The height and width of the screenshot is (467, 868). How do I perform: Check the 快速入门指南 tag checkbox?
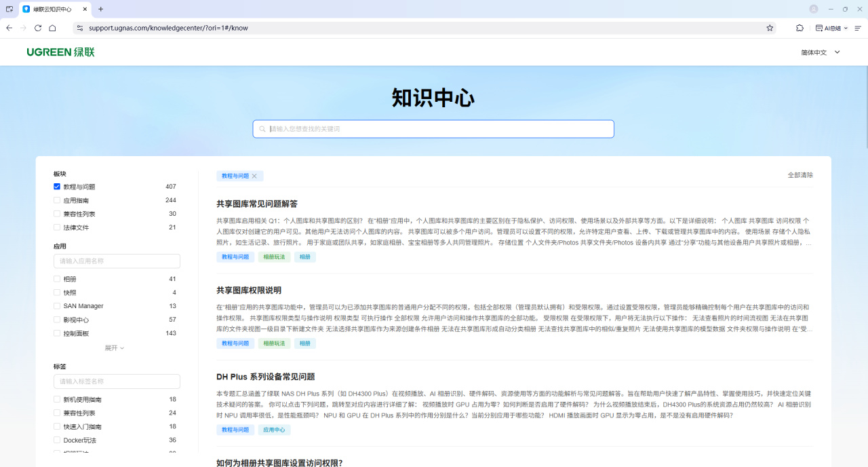point(57,426)
